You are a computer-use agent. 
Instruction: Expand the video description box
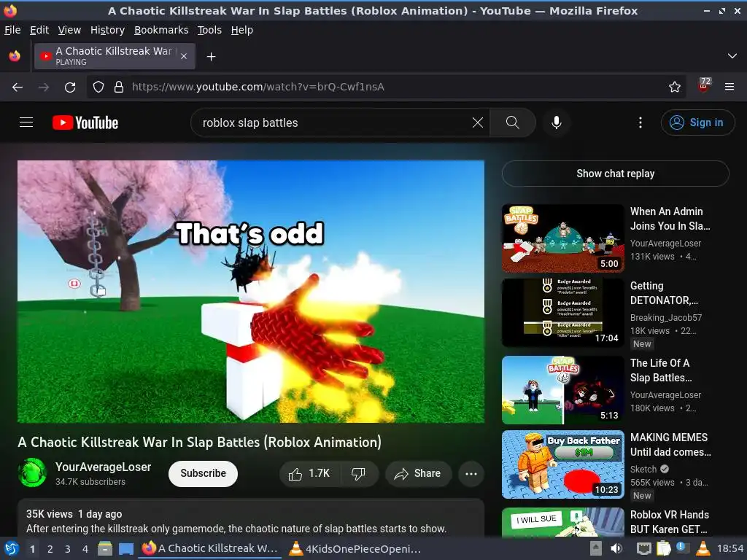tap(251, 518)
